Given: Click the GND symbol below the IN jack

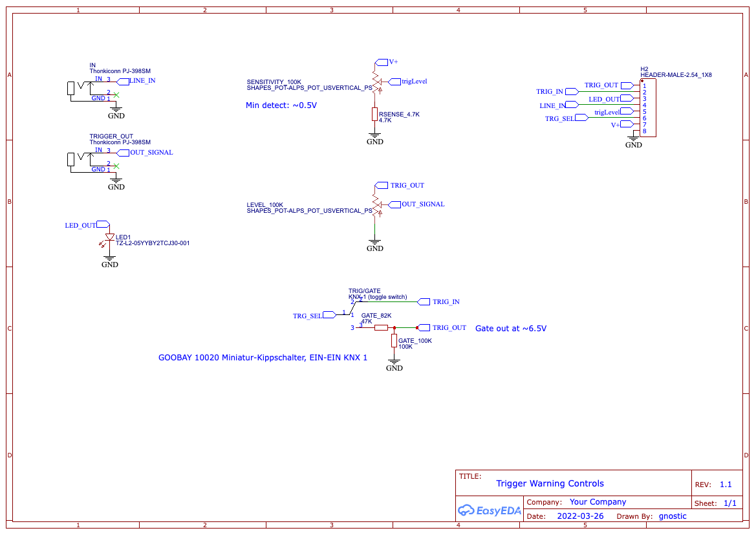Looking at the screenshot, I should 116,113.
